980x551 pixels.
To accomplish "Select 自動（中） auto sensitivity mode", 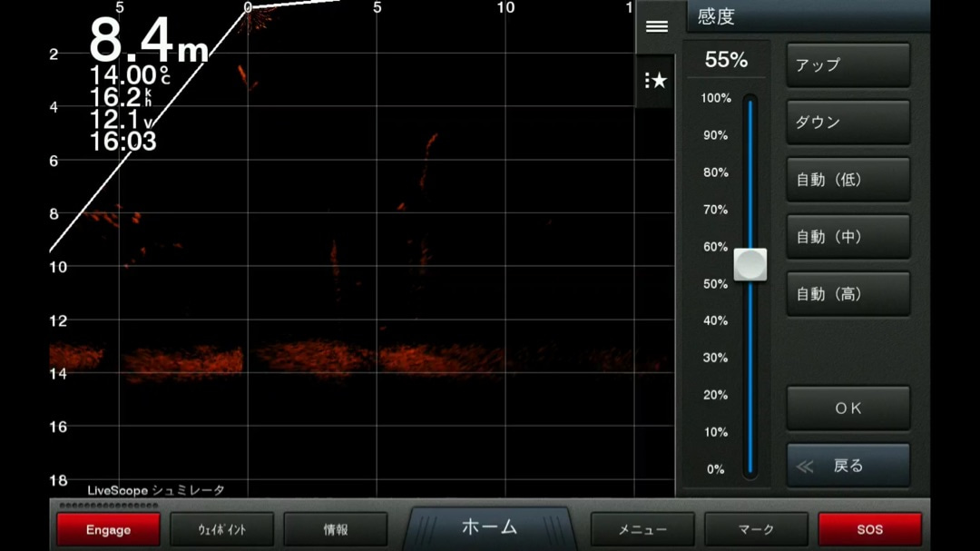I will pos(848,237).
